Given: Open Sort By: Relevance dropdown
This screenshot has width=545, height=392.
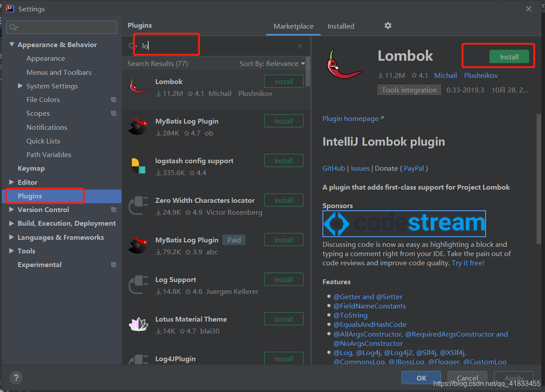Looking at the screenshot, I should click(272, 63).
